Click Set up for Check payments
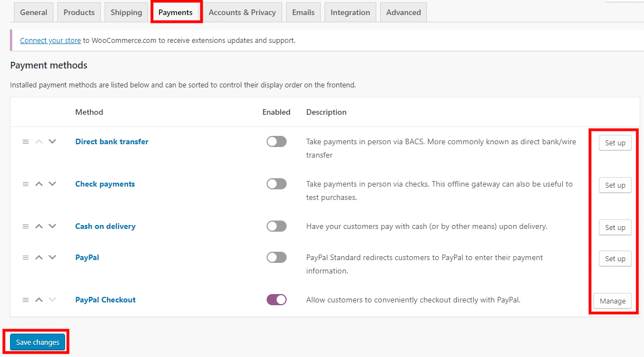 point(615,185)
